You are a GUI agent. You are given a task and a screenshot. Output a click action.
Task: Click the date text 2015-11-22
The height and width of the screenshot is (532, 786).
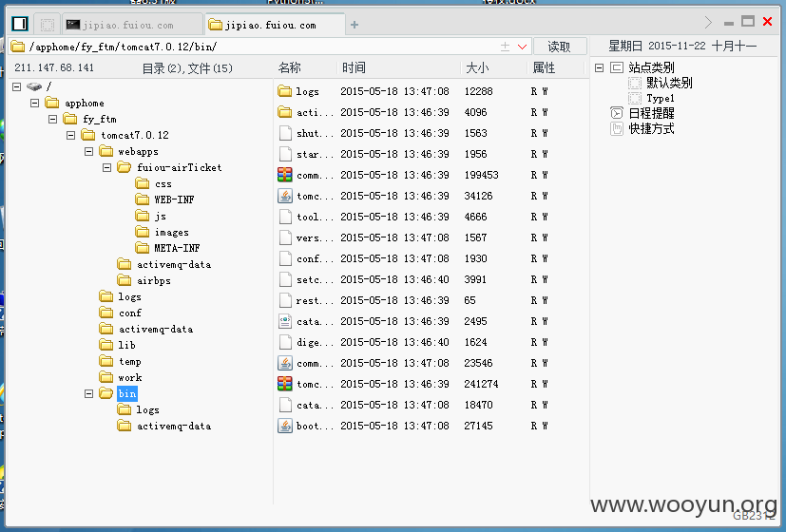[x=677, y=47]
